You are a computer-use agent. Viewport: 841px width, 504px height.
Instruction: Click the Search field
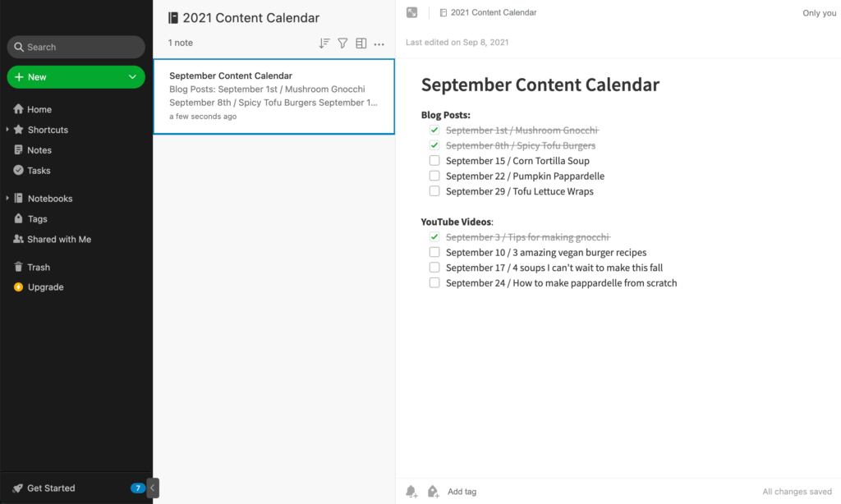point(76,47)
